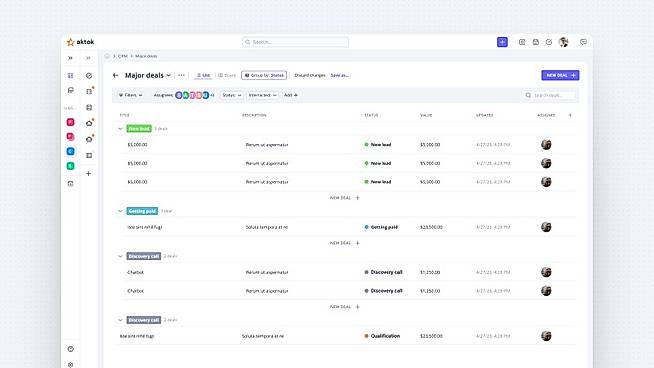Click the add column plus in table header
654x368 pixels.
coord(570,115)
